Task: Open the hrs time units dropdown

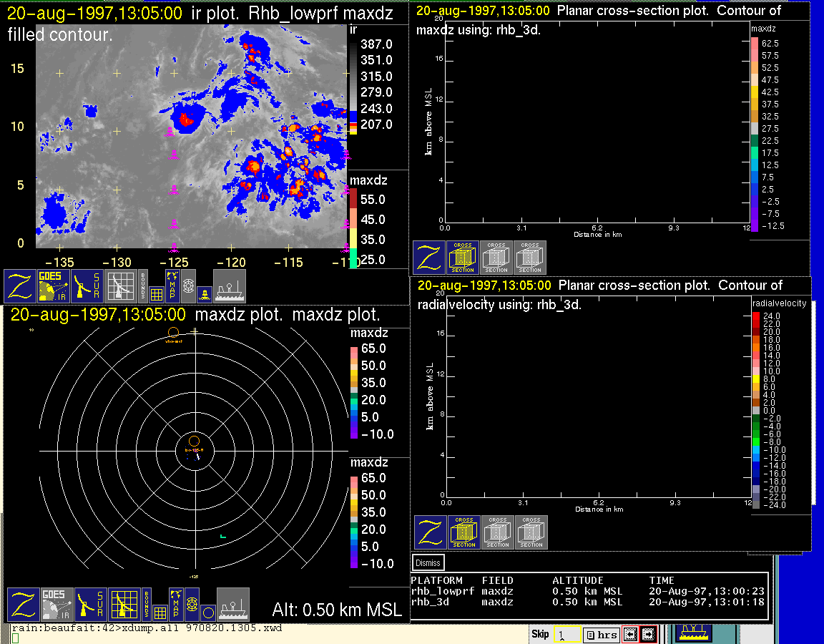Action: (x=601, y=635)
